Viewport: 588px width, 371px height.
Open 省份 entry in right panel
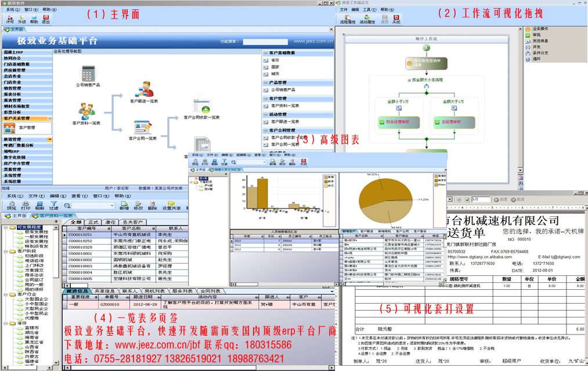click(275, 60)
